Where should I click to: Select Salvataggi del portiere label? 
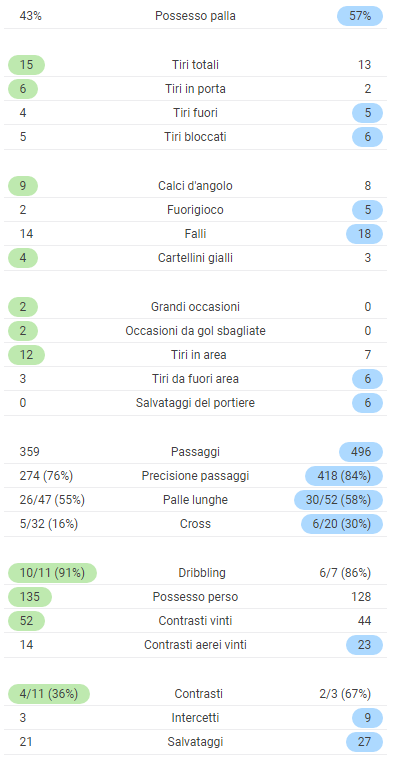pyautogui.click(x=196, y=403)
